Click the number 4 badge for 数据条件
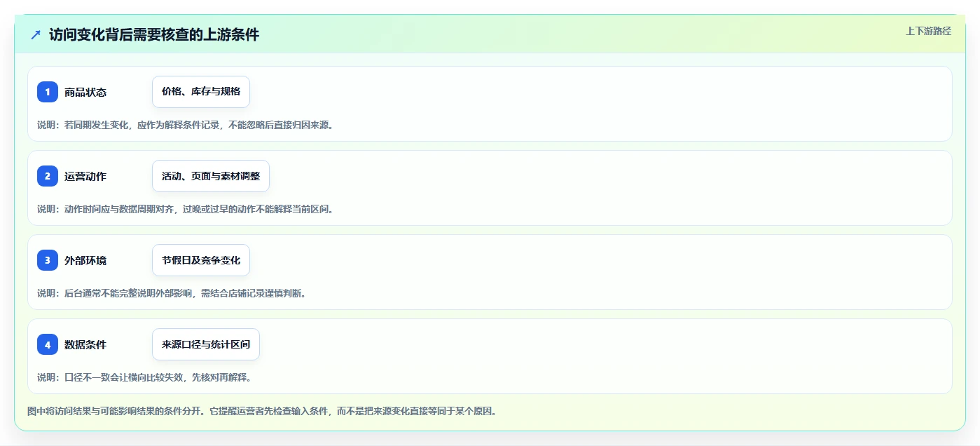The height and width of the screenshot is (446, 980). click(48, 344)
